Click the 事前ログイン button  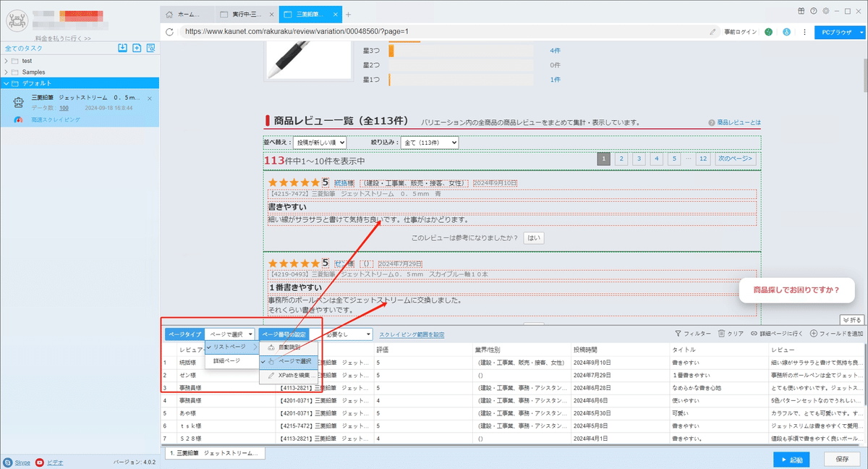tap(741, 32)
